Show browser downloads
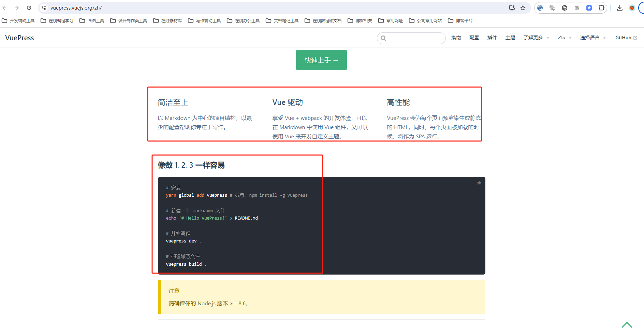Screen dimensions: 644x335 [x=620, y=8]
